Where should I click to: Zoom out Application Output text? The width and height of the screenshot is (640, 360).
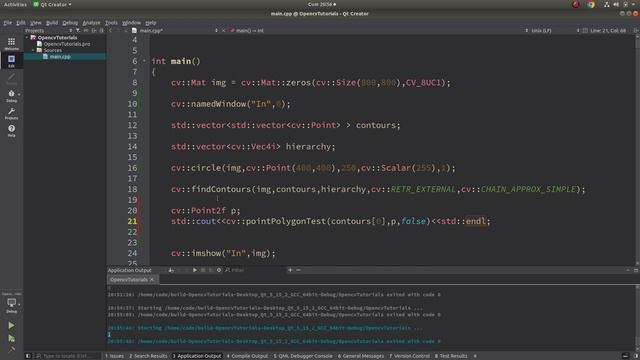pos(298,270)
